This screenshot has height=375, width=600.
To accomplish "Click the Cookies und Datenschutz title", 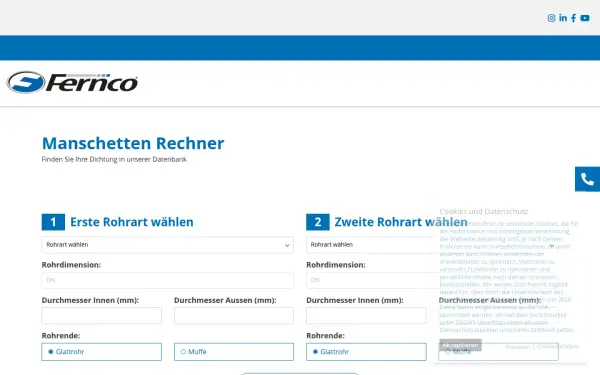I will 484,211.
